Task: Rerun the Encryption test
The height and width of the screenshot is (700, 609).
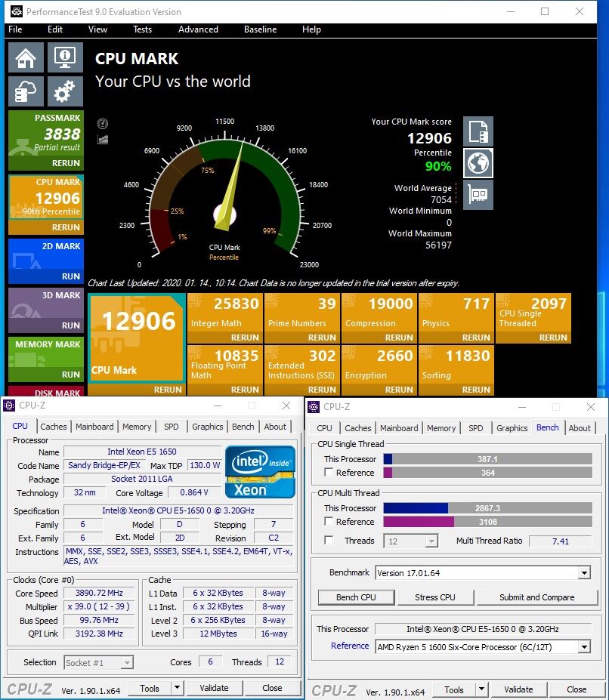Action: [399, 390]
